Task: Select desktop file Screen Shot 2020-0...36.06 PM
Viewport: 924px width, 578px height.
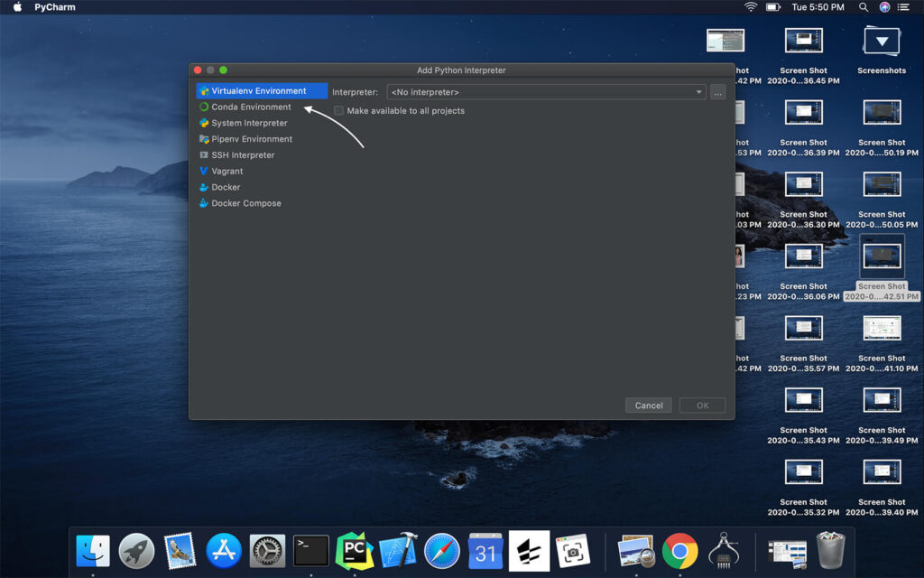Action: point(803,257)
